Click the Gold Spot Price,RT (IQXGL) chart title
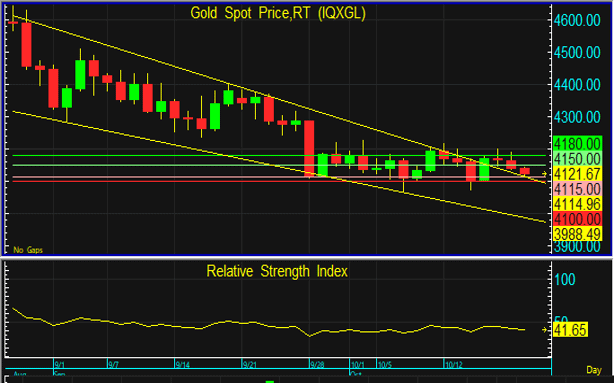The height and width of the screenshot is (383, 614). [x=278, y=13]
